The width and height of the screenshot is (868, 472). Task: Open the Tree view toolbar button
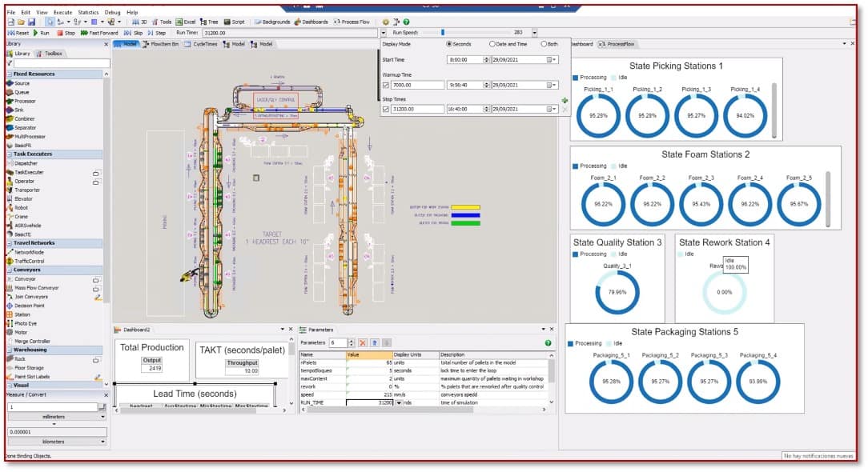(x=209, y=22)
